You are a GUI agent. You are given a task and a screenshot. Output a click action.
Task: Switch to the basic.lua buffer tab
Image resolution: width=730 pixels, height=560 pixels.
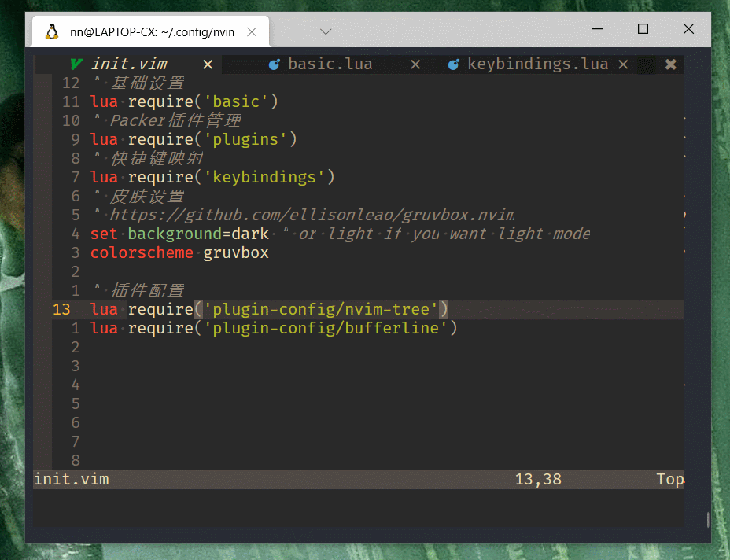[x=330, y=64]
